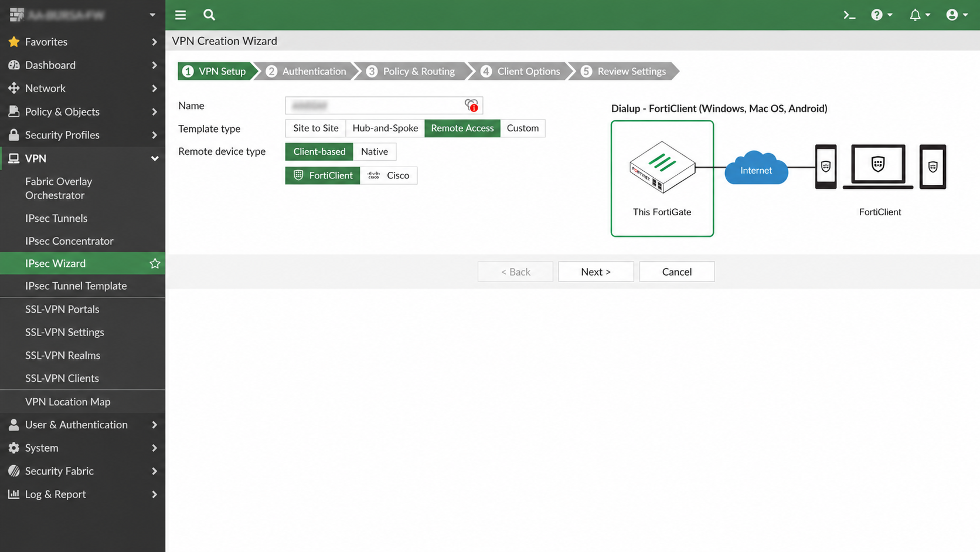Select Client-based remote device type
This screenshot has height=552, width=980.
[x=319, y=151]
